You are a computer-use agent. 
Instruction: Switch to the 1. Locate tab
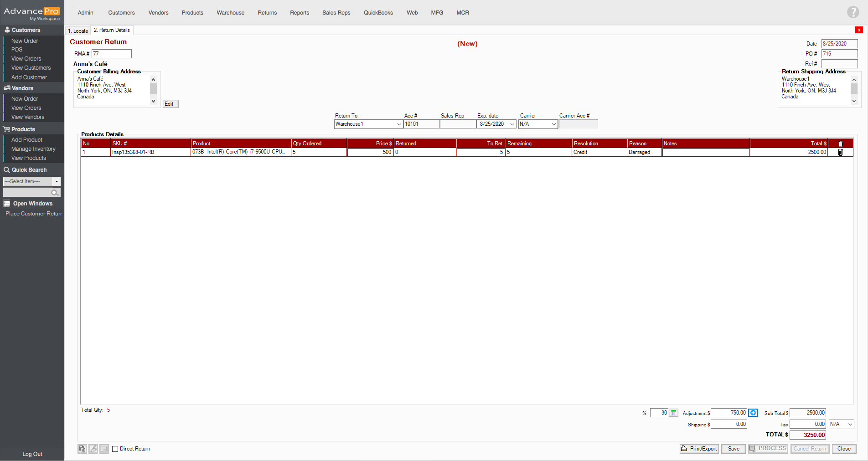(x=78, y=31)
